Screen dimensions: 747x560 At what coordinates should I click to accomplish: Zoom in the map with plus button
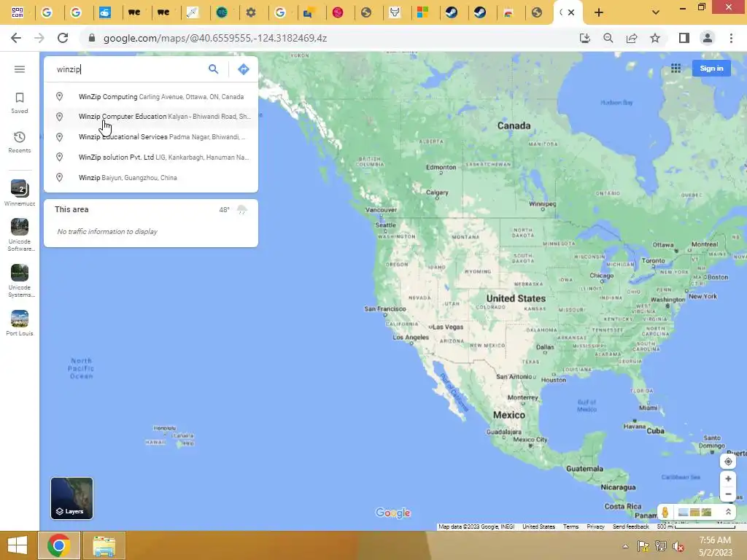click(x=728, y=478)
